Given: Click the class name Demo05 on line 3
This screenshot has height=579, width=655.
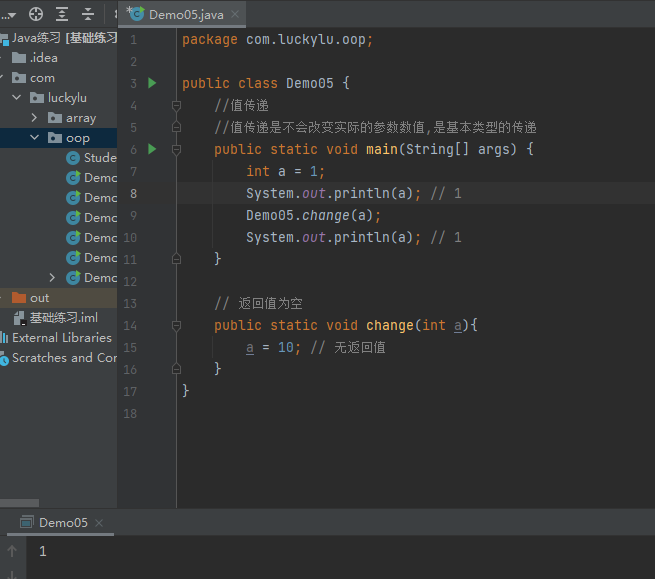Looking at the screenshot, I should pos(310,84).
